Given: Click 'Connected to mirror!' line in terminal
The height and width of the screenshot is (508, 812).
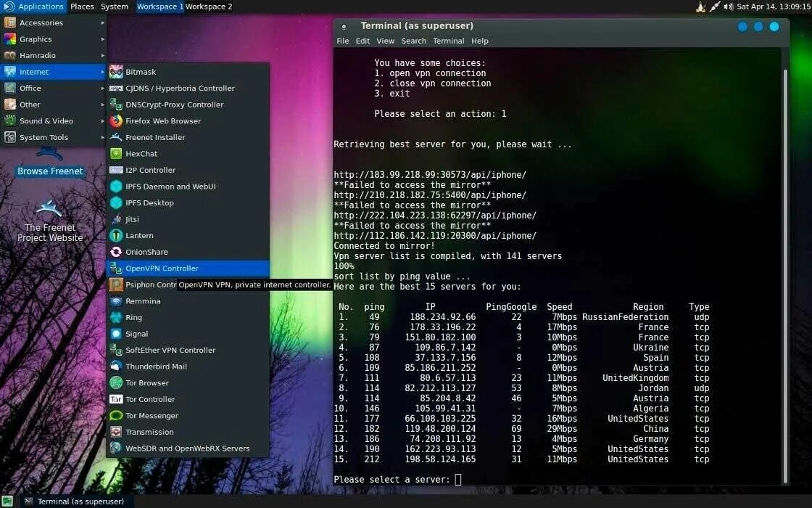Looking at the screenshot, I should (x=384, y=246).
